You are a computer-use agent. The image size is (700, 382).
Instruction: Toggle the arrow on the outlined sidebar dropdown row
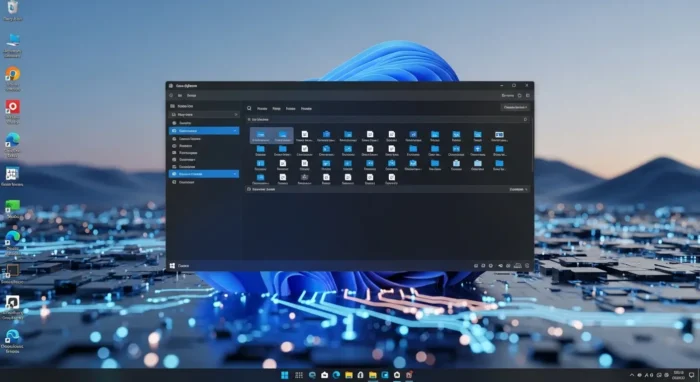[236, 115]
